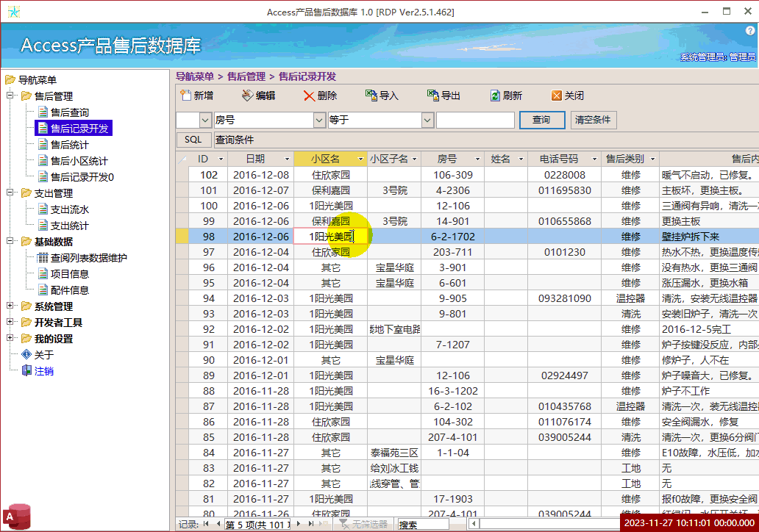Click the 查询 button
This screenshot has width=759, height=532.
541,120
